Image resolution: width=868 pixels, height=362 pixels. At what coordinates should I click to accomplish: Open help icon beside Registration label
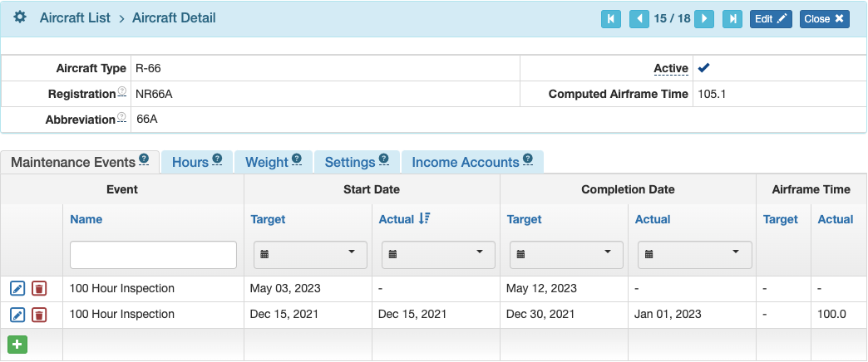(x=121, y=91)
